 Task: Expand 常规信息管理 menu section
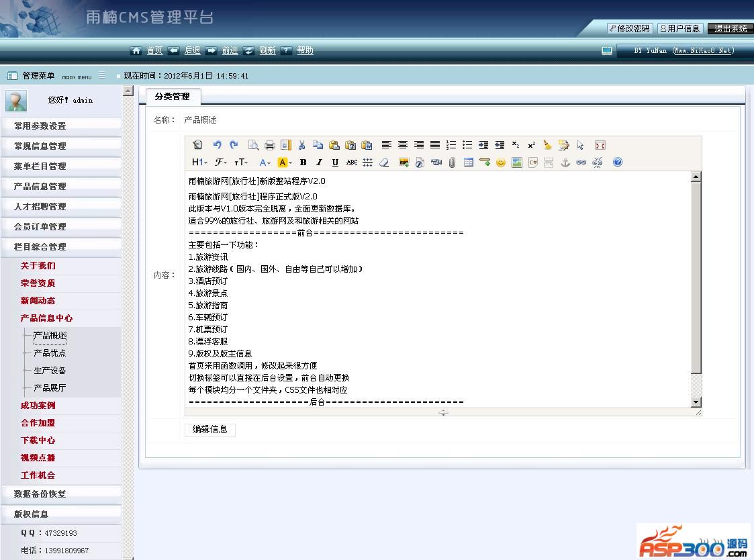tap(60, 146)
